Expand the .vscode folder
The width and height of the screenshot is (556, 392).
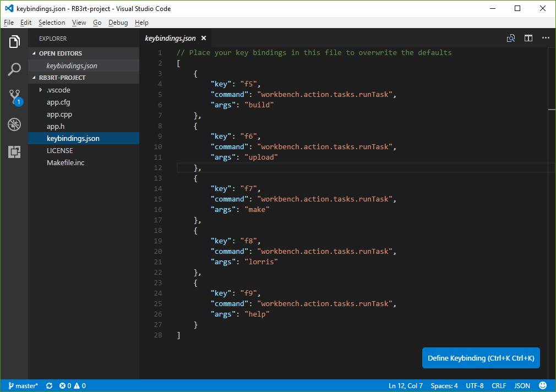[x=40, y=90]
